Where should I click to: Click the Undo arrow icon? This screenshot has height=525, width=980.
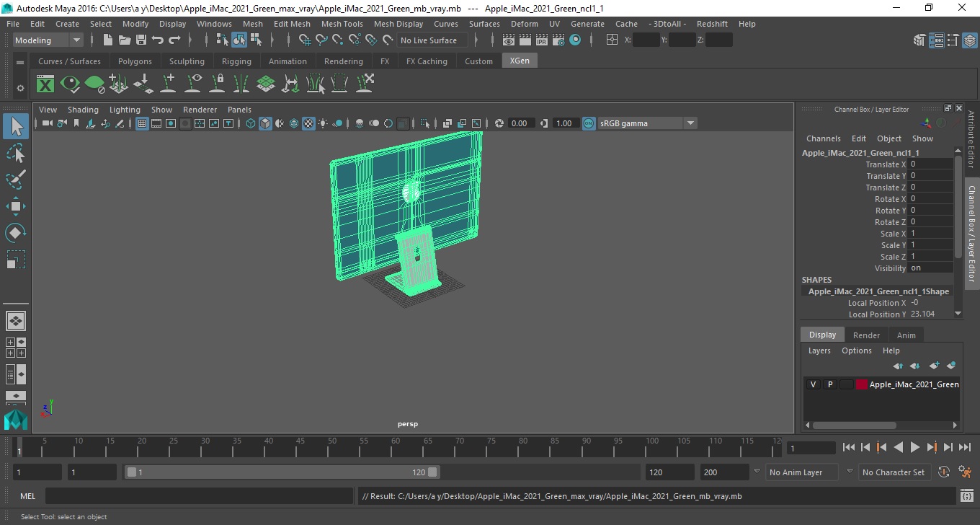click(158, 40)
